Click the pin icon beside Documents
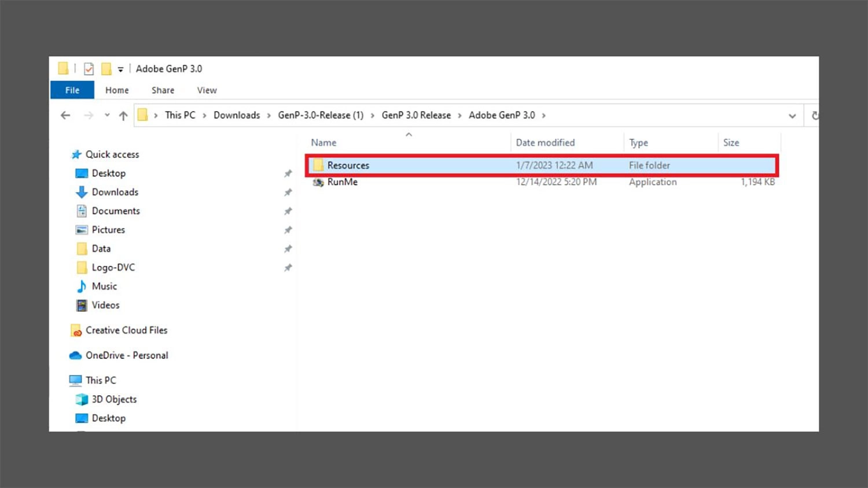 tap(288, 211)
